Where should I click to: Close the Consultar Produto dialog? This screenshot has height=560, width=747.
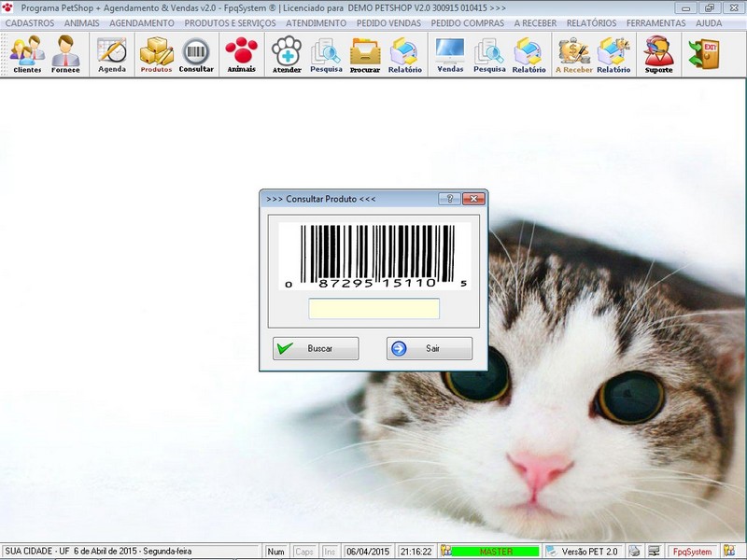click(x=473, y=199)
